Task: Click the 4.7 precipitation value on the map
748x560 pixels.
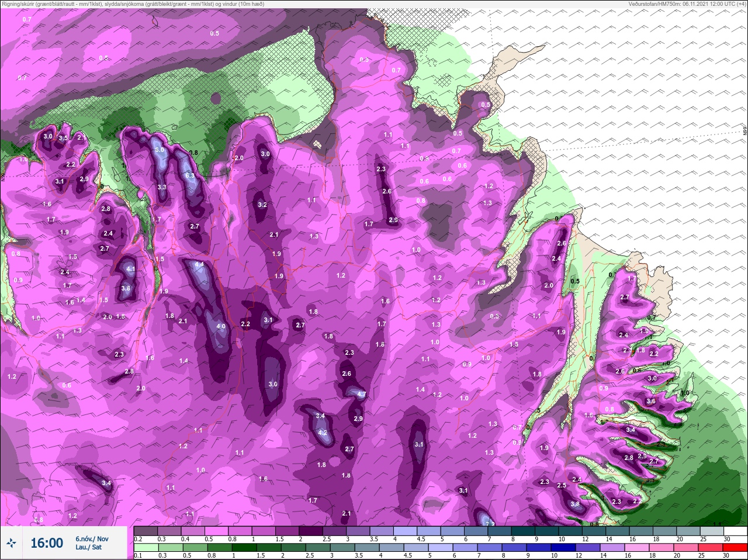Action: pyautogui.click(x=361, y=395)
